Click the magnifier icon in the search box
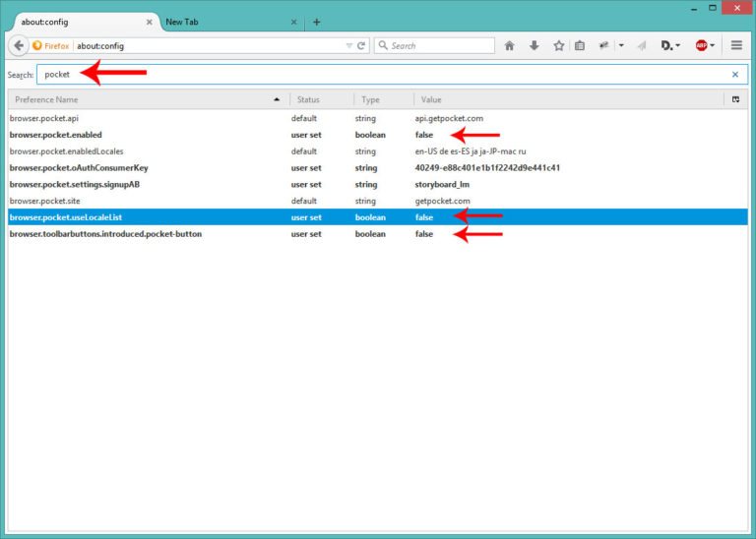The image size is (756, 539). (383, 45)
